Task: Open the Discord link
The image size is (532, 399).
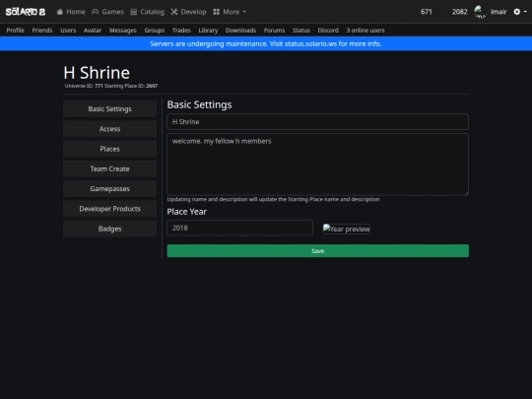Action: (328, 31)
